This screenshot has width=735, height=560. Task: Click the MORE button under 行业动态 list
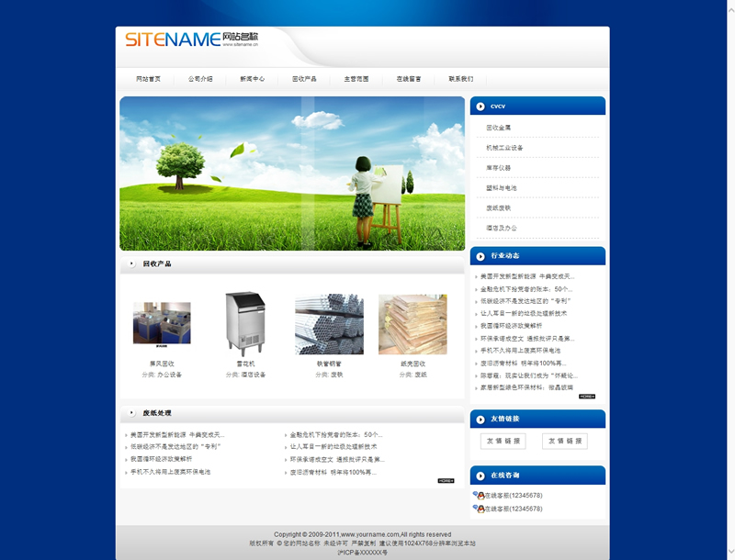point(586,397)
